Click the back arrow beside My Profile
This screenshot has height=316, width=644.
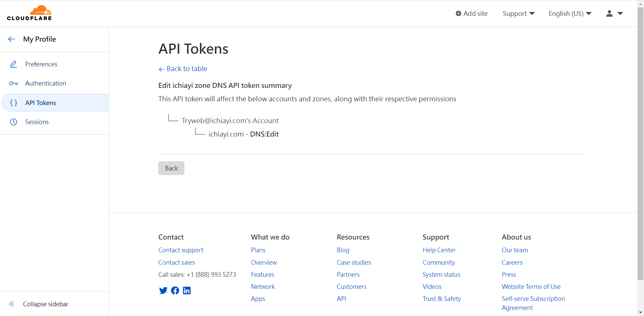tap(11, 39)
